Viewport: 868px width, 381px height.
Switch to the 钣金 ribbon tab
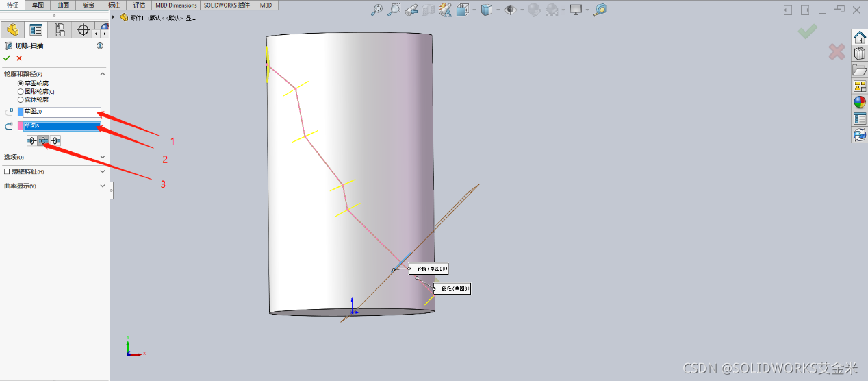88,5
